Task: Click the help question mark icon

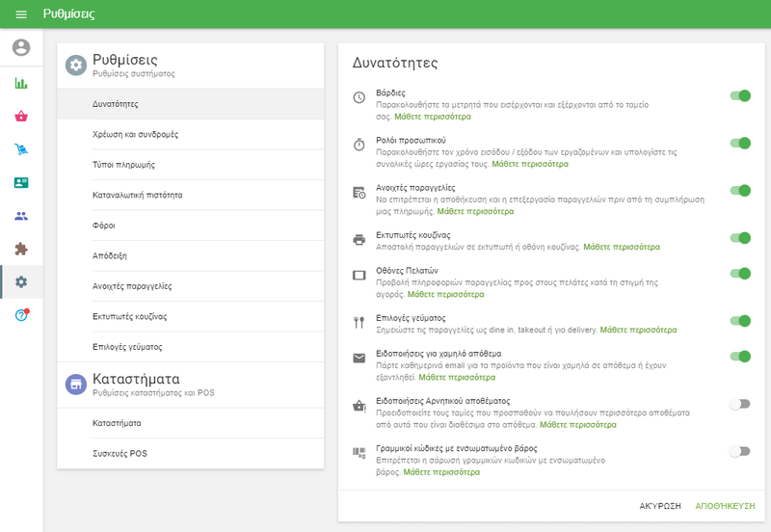Action: pyautogui.click(x=21, y=315)
